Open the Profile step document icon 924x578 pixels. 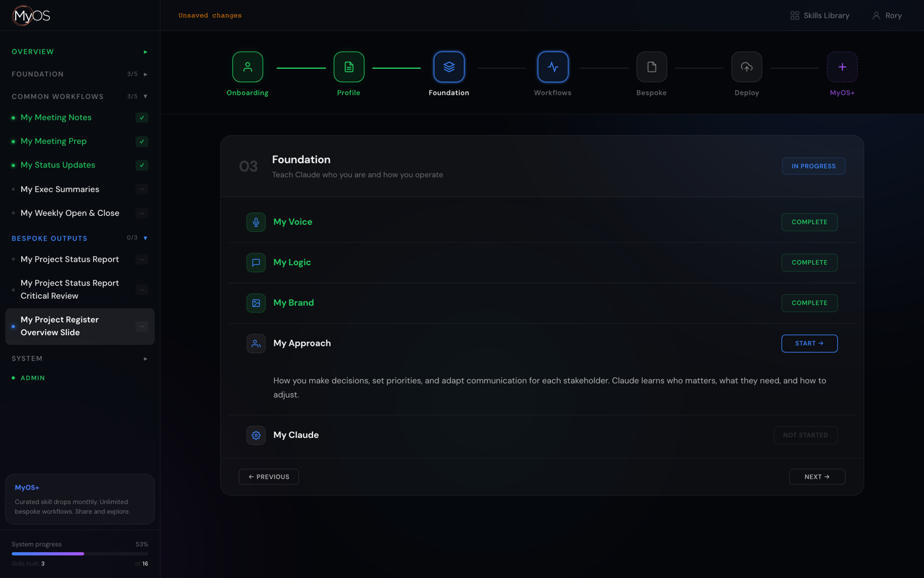tap(349, 67)
